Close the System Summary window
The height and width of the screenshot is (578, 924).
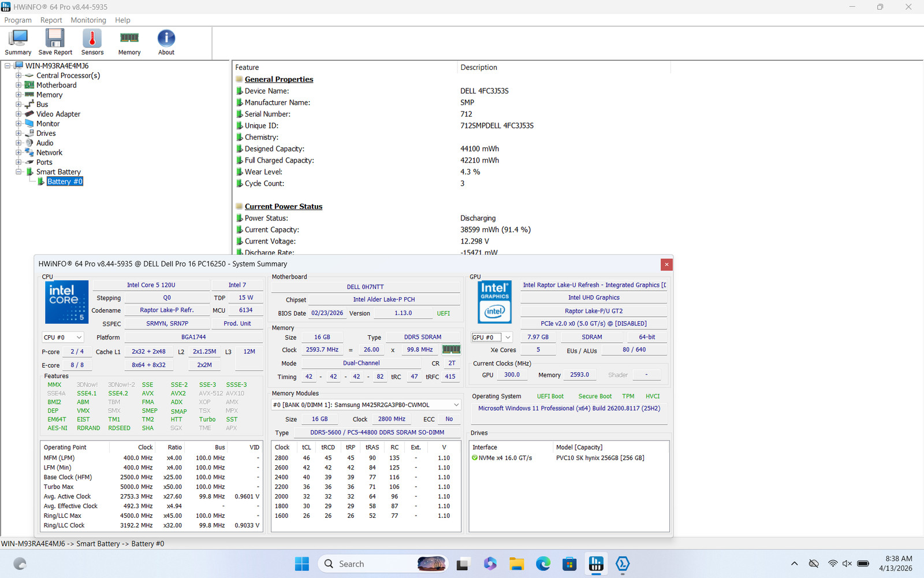pos(666,264)
